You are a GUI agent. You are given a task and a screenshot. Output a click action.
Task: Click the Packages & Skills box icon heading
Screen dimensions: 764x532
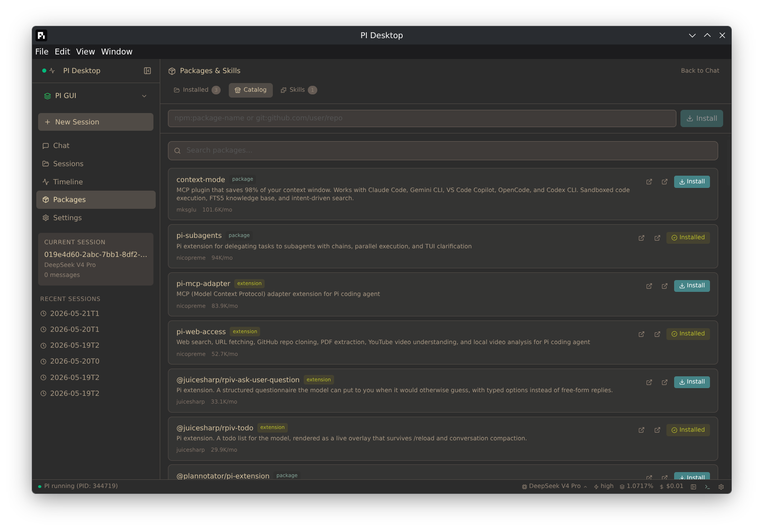pyautogui.click(x=172, y=71)
